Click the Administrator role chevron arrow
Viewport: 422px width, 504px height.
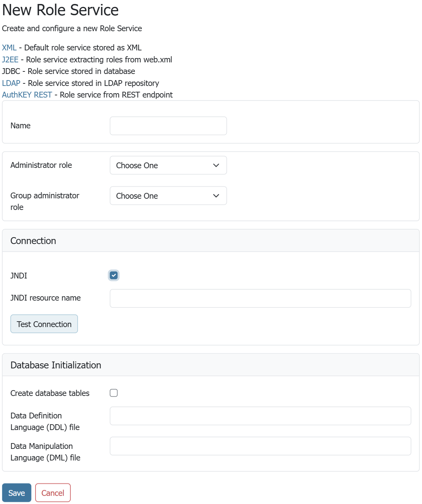tap(216, 165)
